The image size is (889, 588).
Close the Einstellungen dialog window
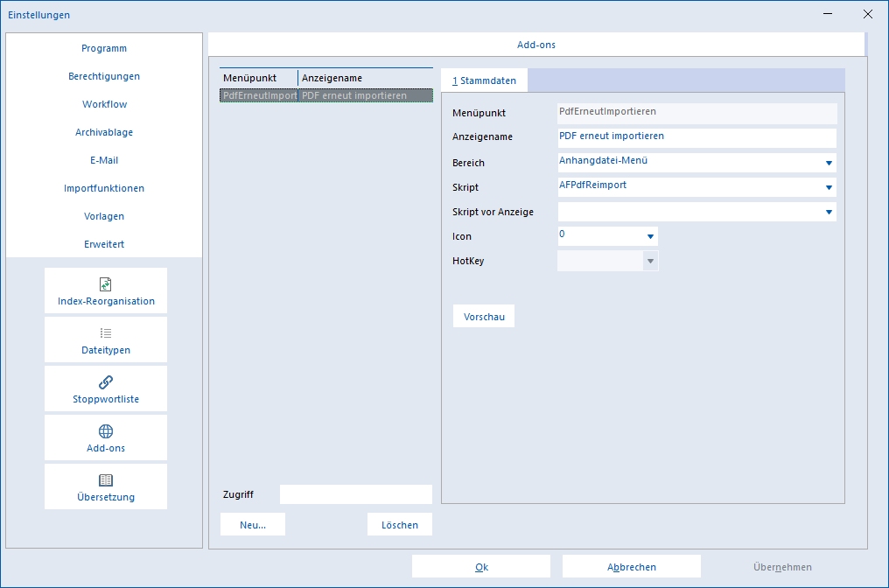point(867,14)
